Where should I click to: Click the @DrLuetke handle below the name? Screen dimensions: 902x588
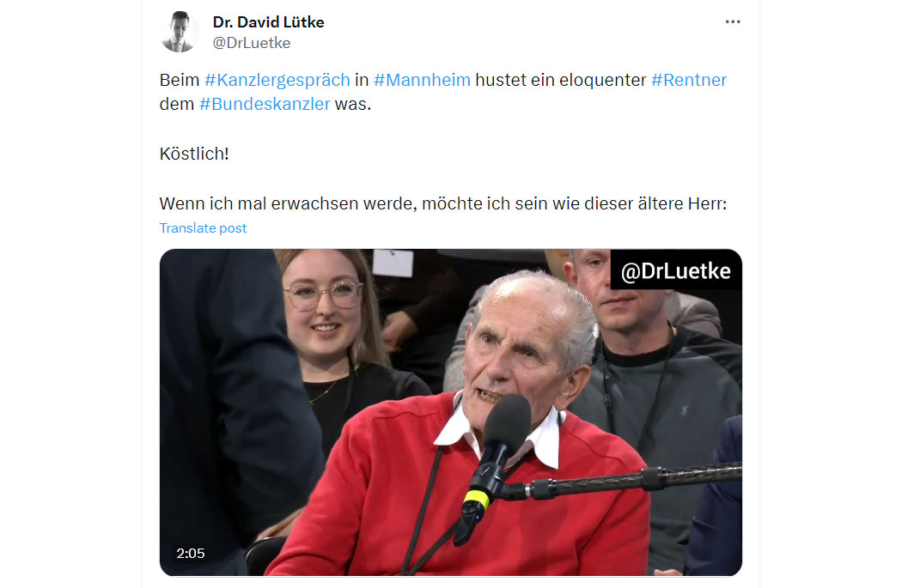252,43
